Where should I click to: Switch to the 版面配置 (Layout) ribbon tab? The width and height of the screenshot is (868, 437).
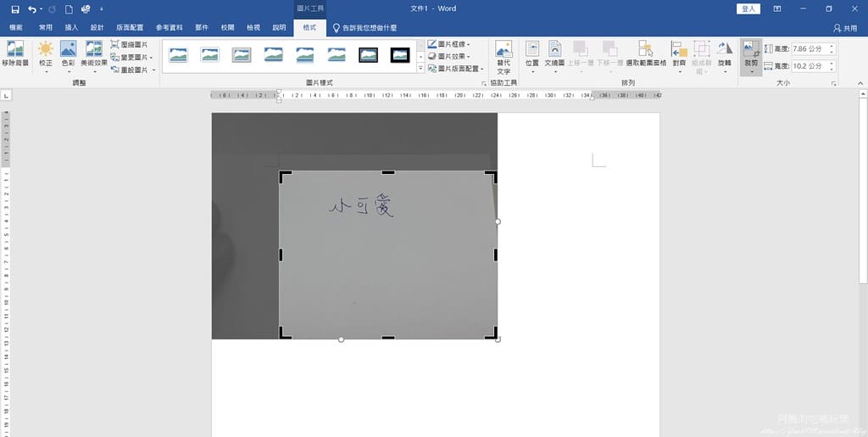130,27
